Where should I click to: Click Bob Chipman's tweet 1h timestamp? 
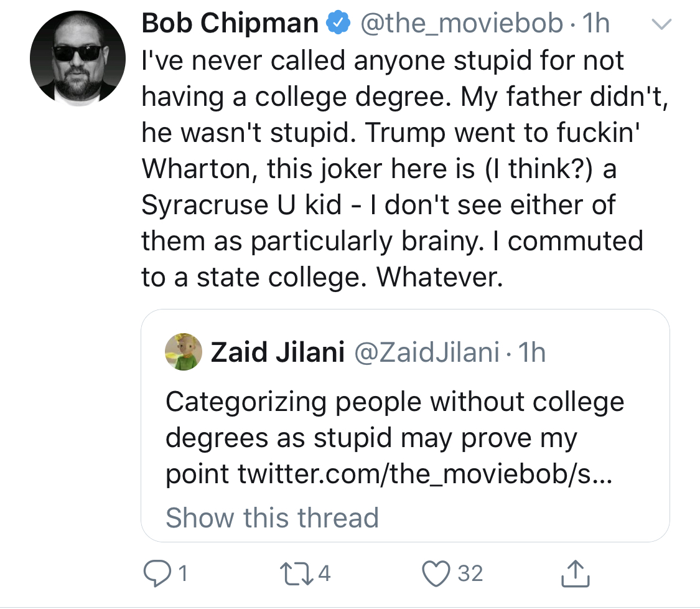(596, 23)
